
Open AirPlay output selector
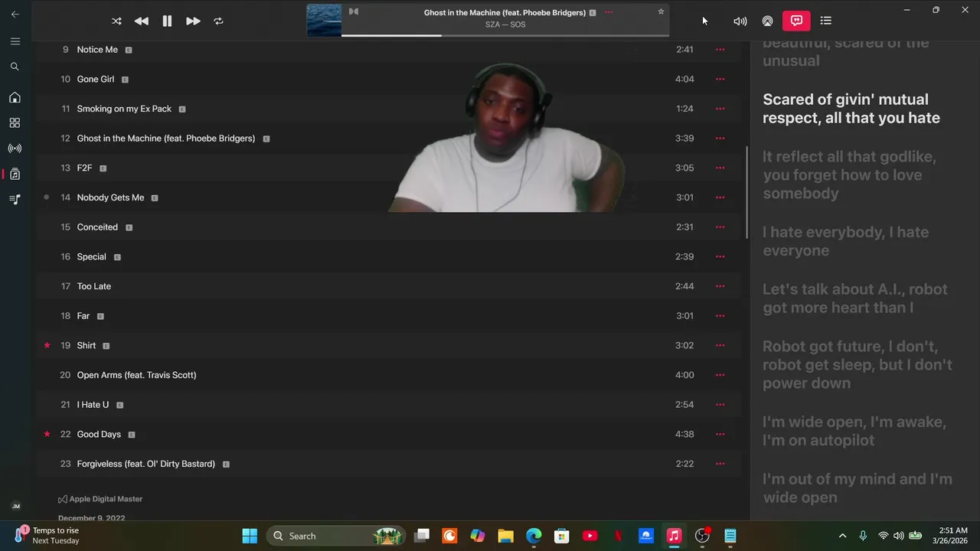[x=767, y=21]
